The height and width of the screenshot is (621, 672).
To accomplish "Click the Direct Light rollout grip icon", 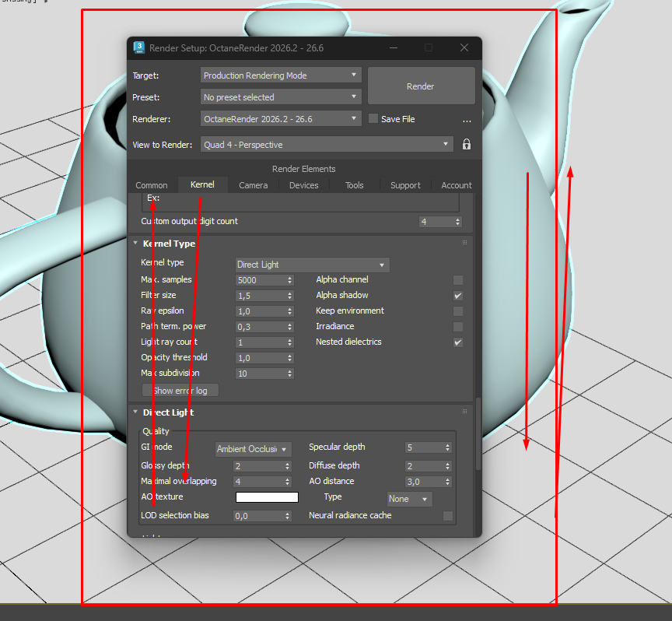I will pyautogui.click(x=464, y=412).
